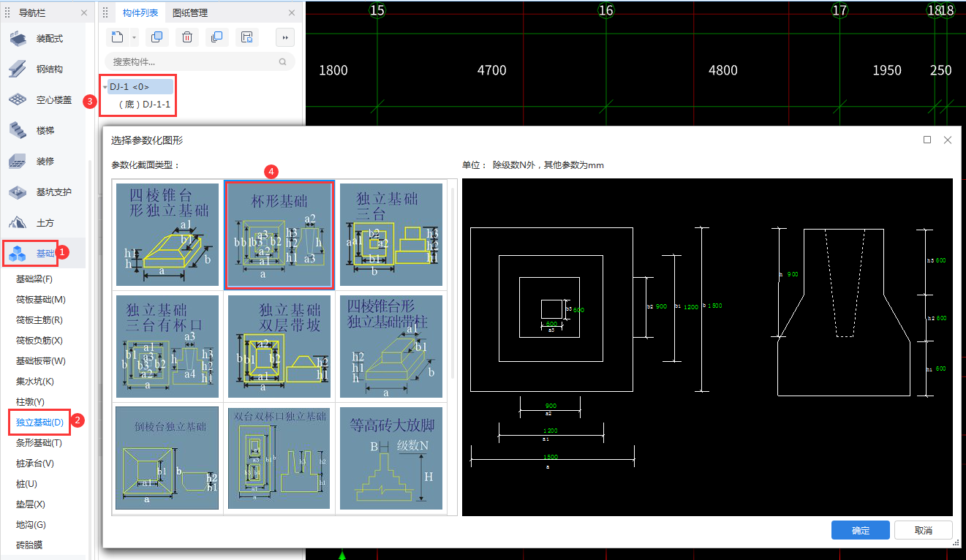Choose 独立基础三台 thumbnail
This screenshot has width=966, height=560.
pos(391,235)
